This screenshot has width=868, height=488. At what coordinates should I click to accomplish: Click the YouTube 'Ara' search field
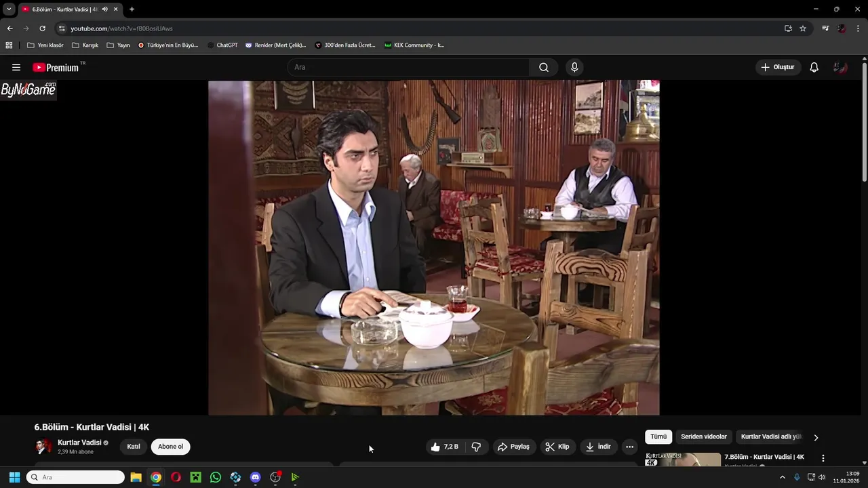point(408,67)
